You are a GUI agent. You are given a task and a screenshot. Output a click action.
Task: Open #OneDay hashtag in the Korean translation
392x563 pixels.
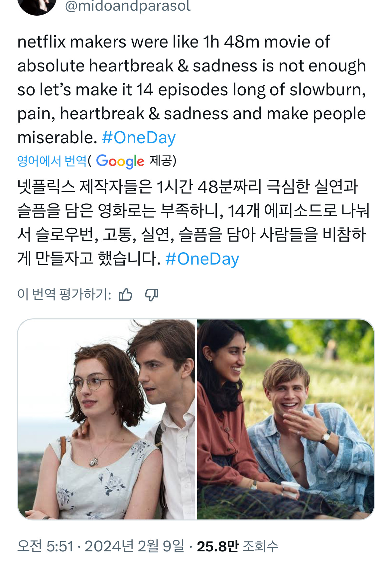tap(202, 259)
